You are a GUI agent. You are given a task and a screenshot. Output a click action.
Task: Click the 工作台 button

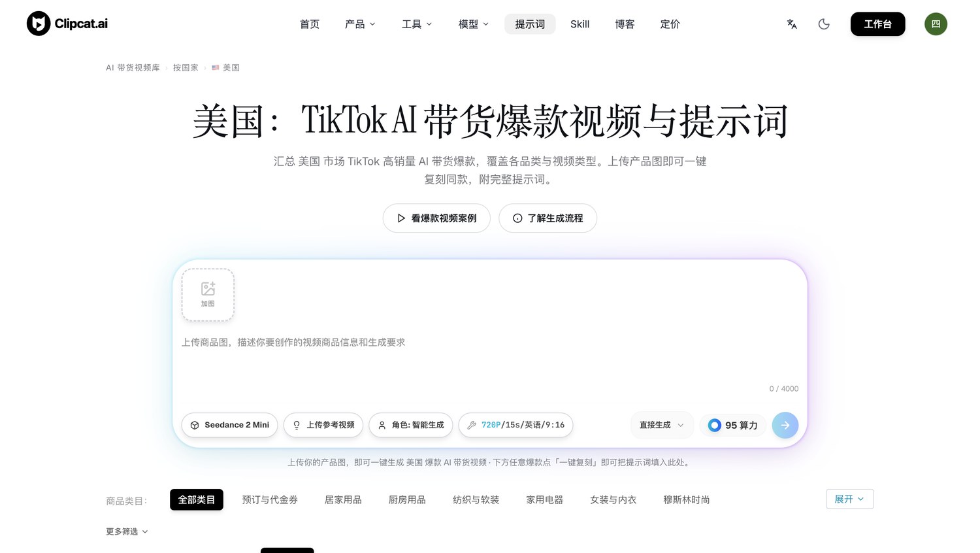pyautogui.click(x=877, y=24)
